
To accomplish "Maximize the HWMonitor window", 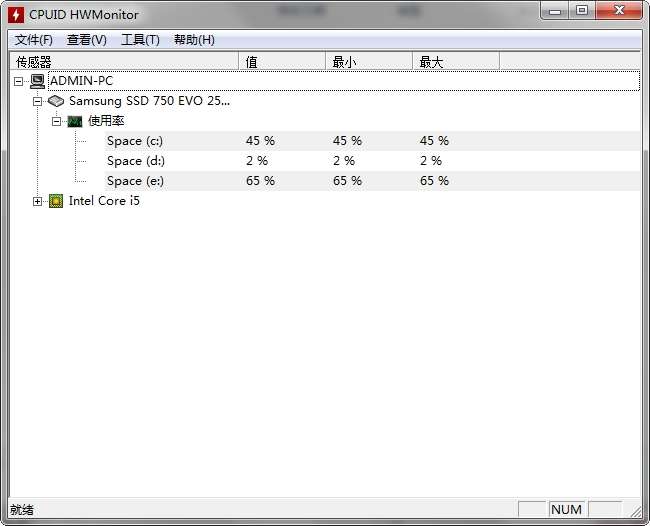I will (582, 11).
